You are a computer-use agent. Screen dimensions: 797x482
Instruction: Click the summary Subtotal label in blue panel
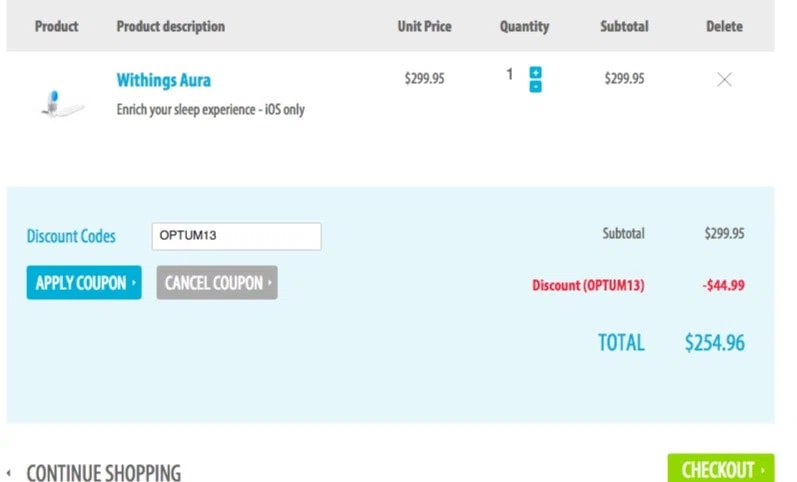pyautogui.click(x=624, y=233)
